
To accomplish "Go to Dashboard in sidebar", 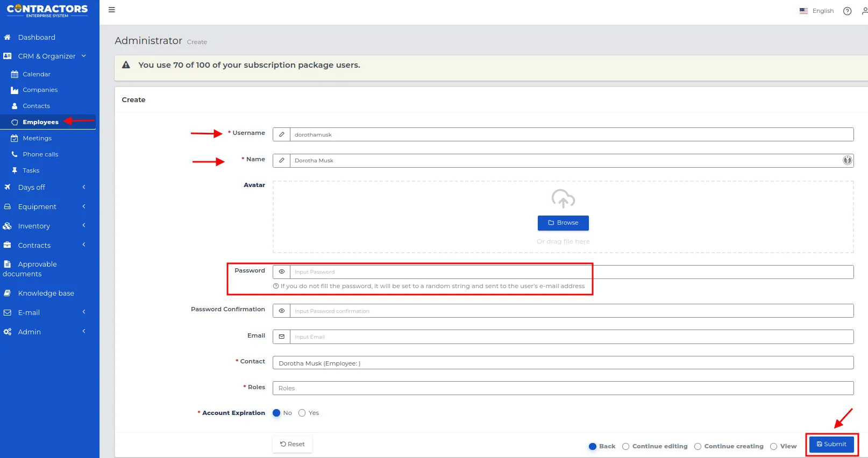I will [x=37, y=37].
